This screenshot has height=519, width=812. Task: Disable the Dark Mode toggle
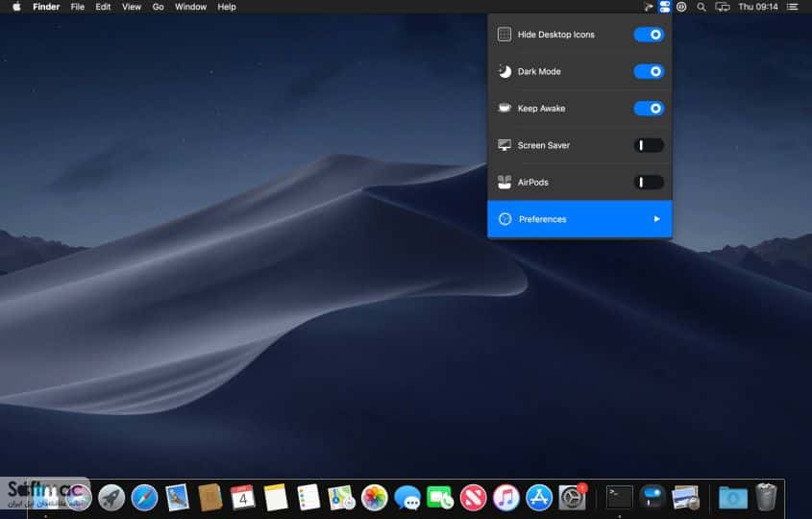(x=649, y=71)
